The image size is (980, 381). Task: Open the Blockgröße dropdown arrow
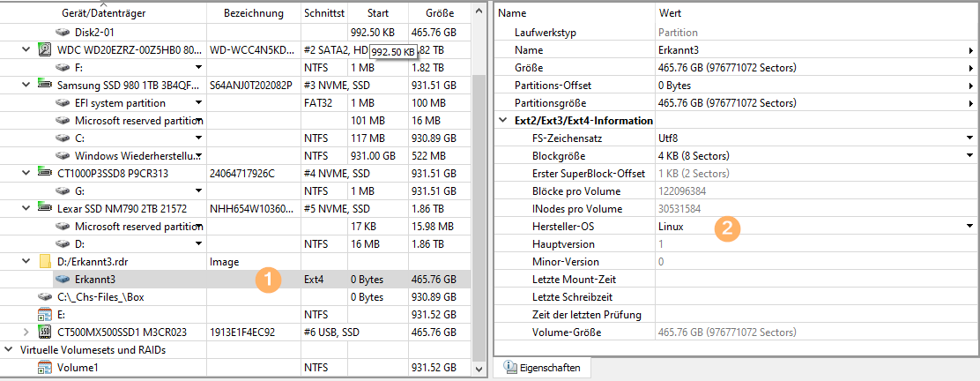coord(969,156)
